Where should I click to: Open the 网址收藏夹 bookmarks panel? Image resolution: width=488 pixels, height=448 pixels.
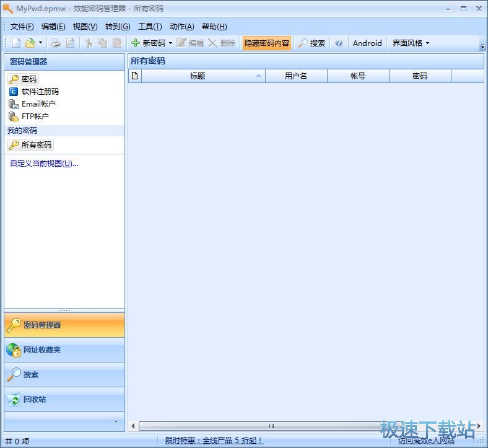(x=64, y=350)
